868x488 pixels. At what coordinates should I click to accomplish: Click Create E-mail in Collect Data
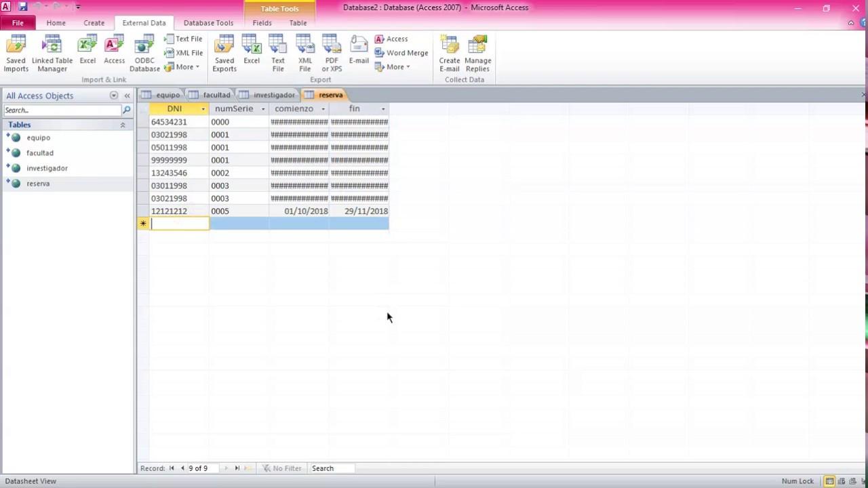(x=449, y=54)
